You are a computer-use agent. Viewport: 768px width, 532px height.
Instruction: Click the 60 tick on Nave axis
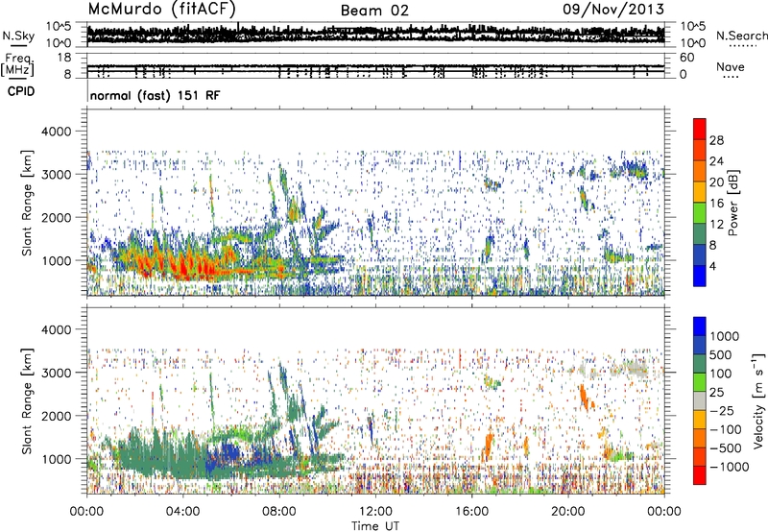coord(687,58)
